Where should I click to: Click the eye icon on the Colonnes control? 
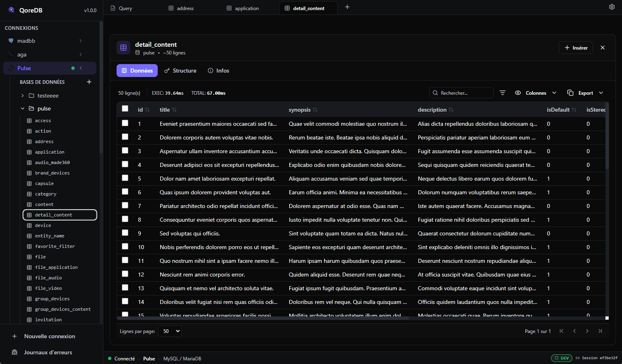pos(518,93)
